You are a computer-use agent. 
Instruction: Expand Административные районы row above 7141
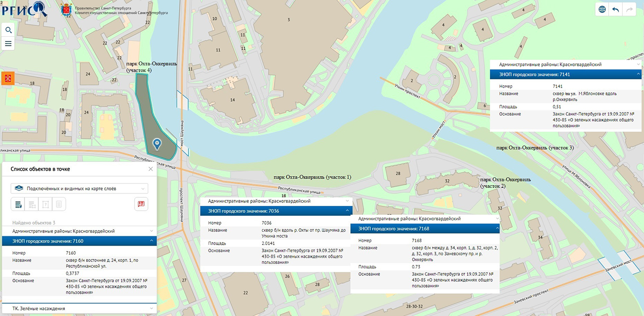565,64
